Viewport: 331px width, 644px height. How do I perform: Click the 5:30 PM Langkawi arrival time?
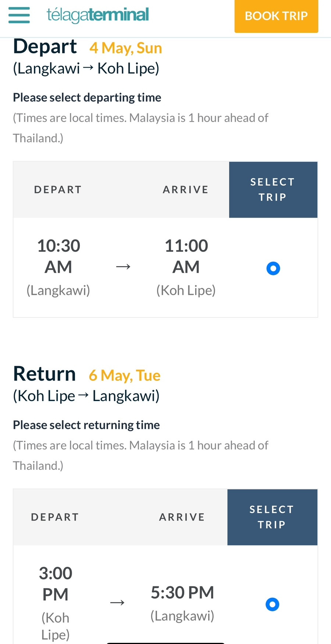pyautogui.click(x=182, y=593)
